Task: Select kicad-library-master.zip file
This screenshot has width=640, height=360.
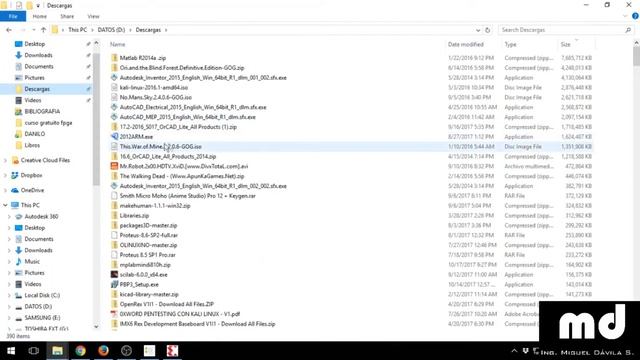Action: pos(149,294)
